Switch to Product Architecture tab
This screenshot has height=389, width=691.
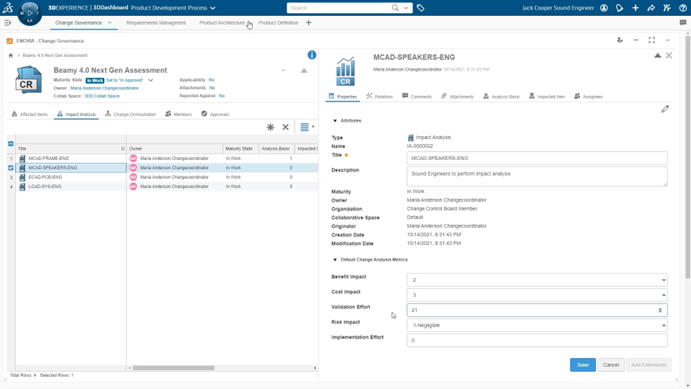pos(222,22)
